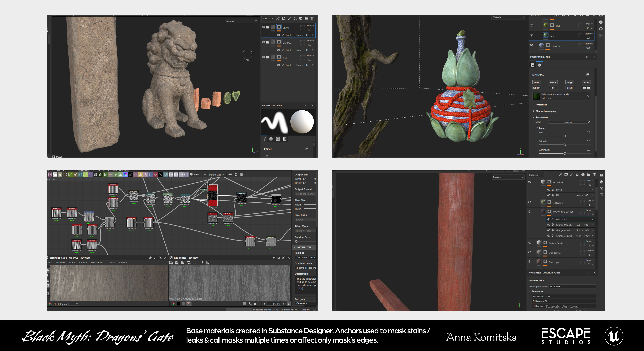
Task: Click the Random seed button
Action: click(568, 122)
